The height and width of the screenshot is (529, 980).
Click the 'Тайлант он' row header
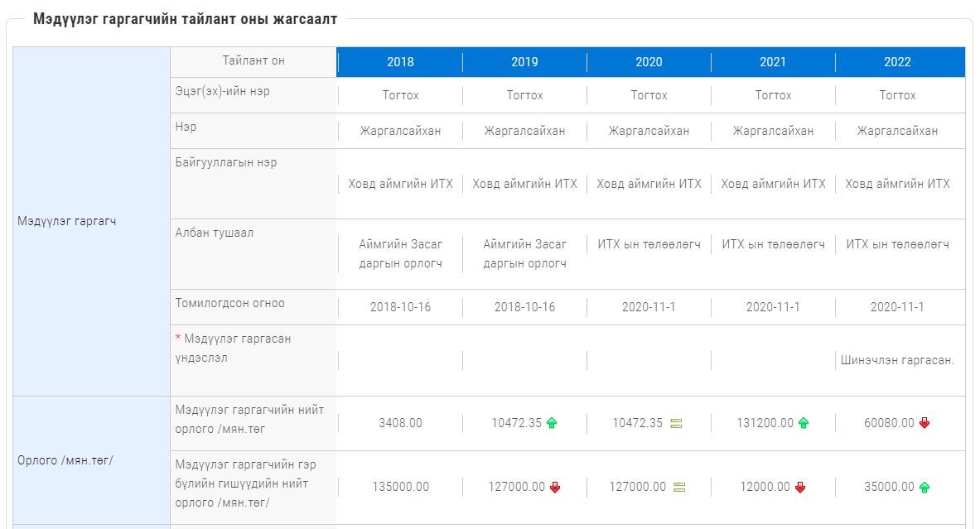(253, 60)
